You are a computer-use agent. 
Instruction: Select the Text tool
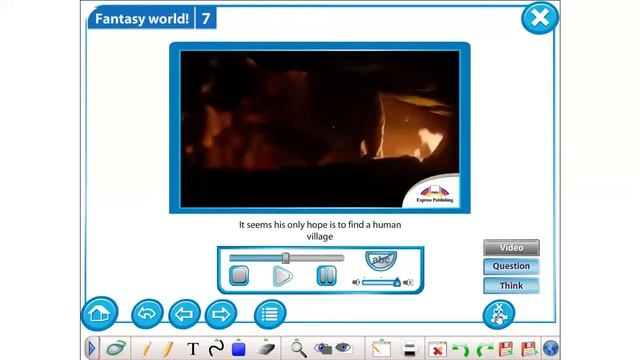pyautogui.click(x=193, y=349)
